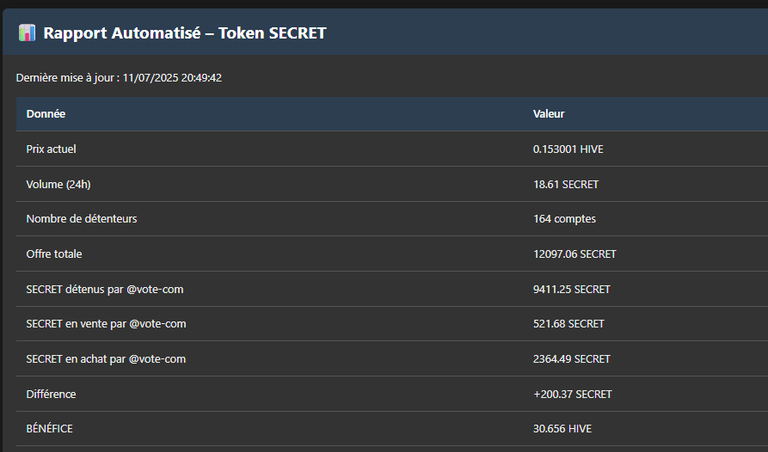
Task: Select the 18.61 SECRET volume value
Action: [x=566, y=184]
